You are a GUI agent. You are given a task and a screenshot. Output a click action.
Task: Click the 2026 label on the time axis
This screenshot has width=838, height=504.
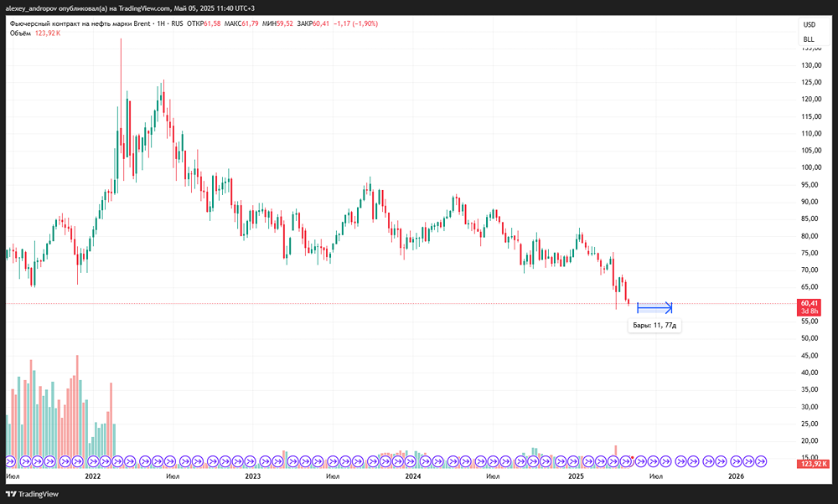click(x=737, y=476)
